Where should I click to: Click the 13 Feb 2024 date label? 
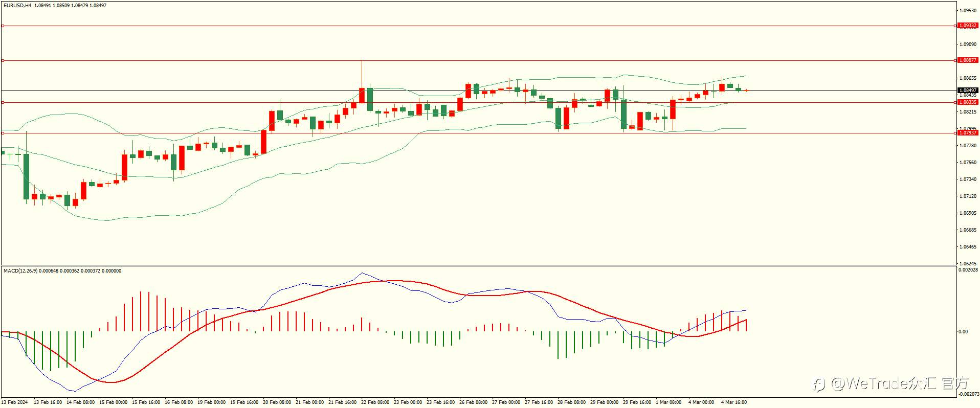(14, 402)
